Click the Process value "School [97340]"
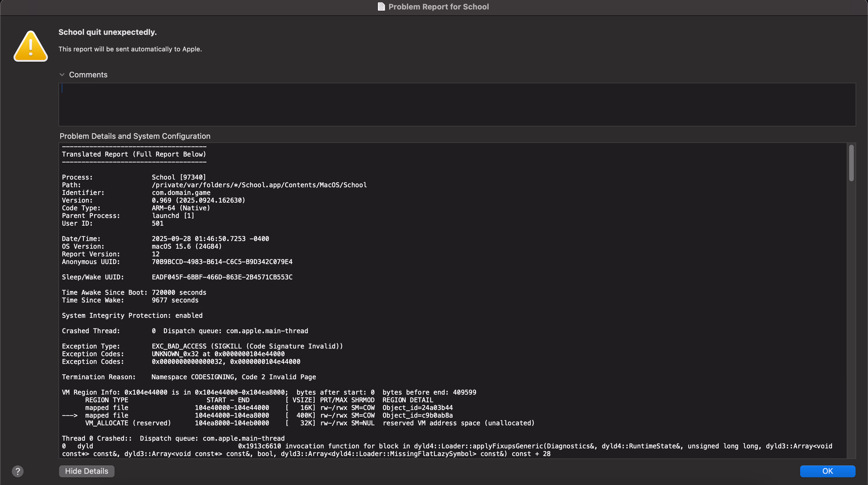Image resolution: width=868 pixels, height=485 pixels. click(179, 177)
